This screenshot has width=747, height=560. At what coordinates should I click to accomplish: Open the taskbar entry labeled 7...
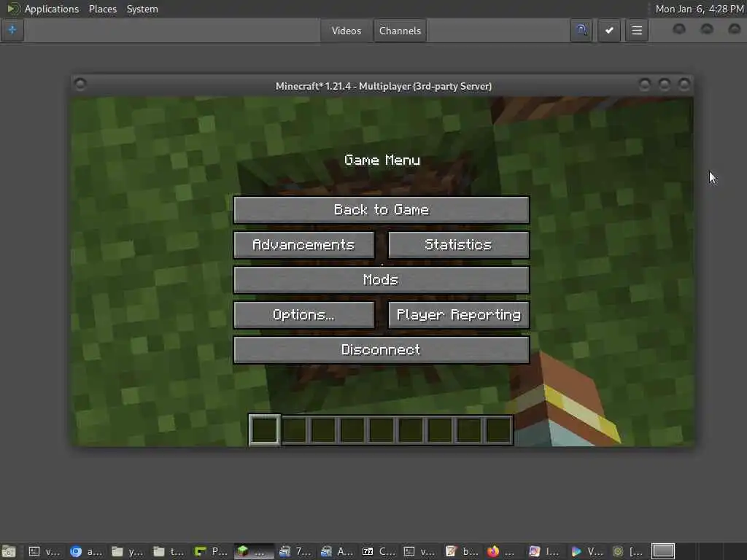295,551
